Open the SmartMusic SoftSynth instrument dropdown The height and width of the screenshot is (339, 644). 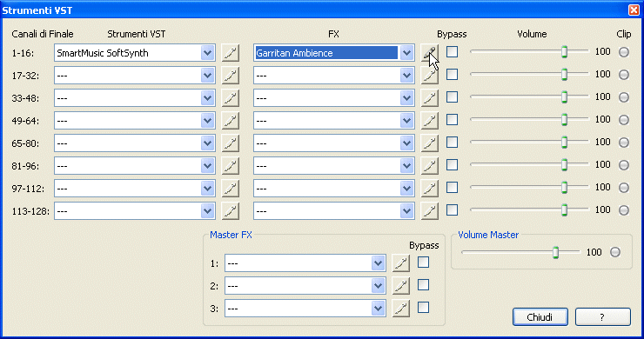(x=207, y=53)
